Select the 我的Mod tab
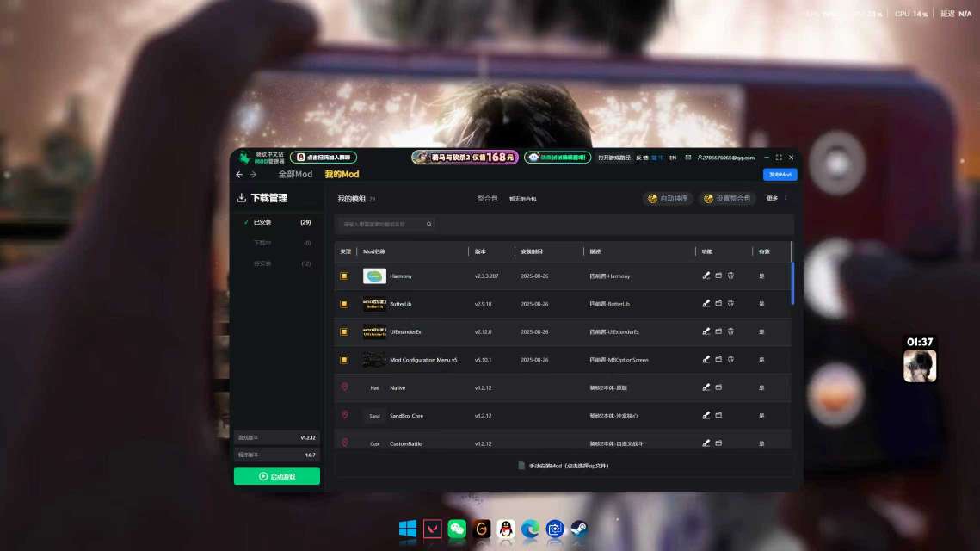Image resolution: width=980 pixels, height=551 pixels. 342,175
